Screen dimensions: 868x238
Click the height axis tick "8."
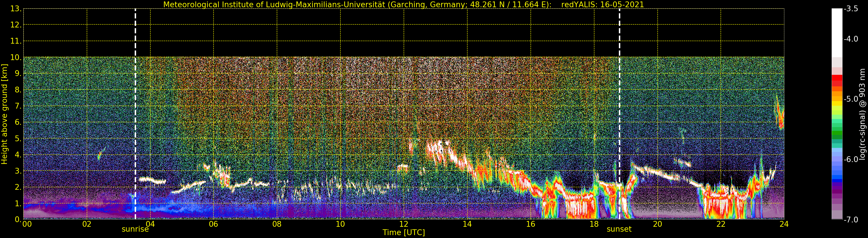tap(18, 90)
